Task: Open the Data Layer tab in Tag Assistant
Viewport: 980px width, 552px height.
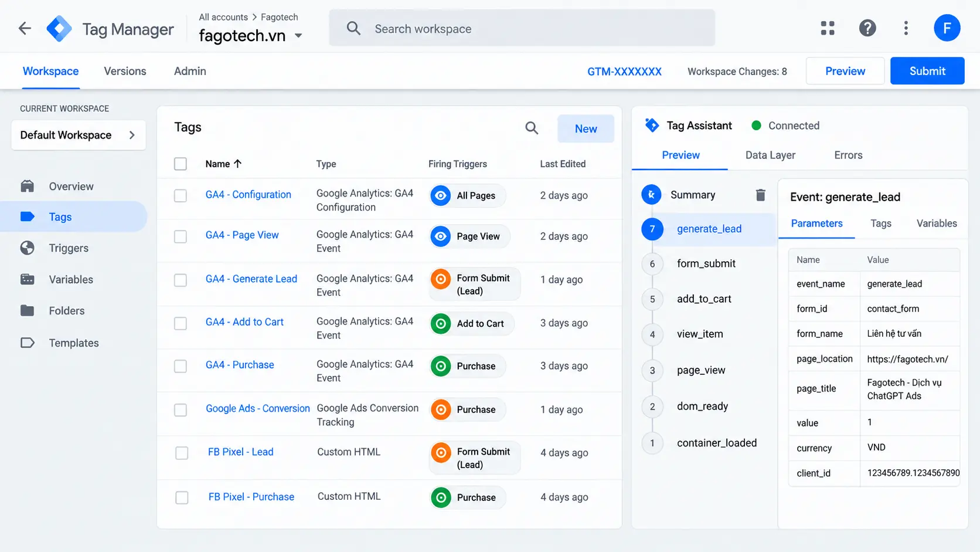Action: click(770, 155)
